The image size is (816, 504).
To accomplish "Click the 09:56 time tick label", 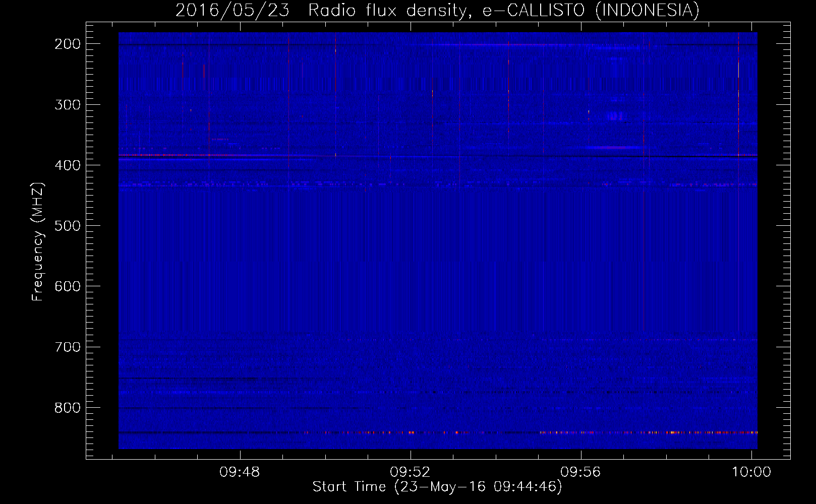I will [x=581, y=472].
